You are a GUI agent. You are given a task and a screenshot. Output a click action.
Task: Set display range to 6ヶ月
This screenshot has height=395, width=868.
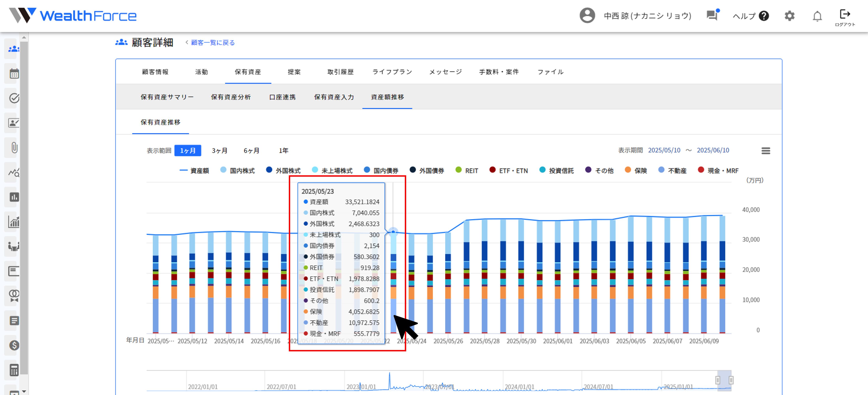(x=252, y=150)
